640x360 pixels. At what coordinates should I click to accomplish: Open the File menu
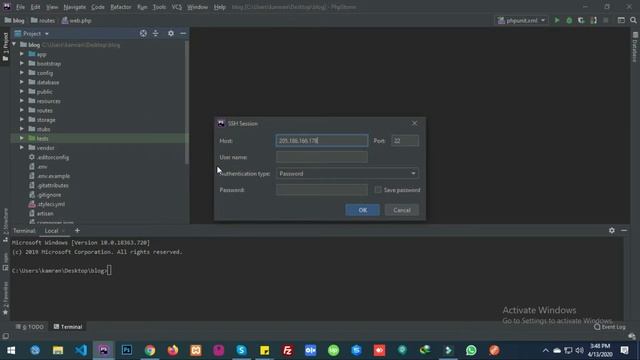[20, 7]
